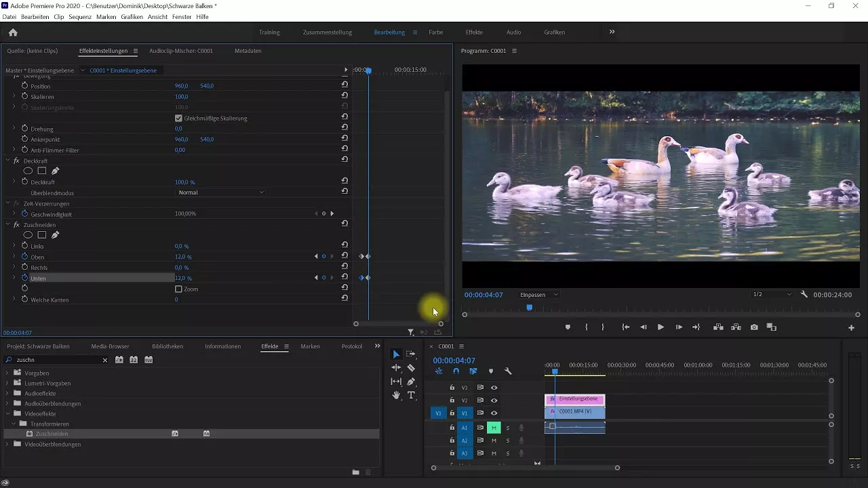Open the timeline settings wrench icon

[507, 371]
